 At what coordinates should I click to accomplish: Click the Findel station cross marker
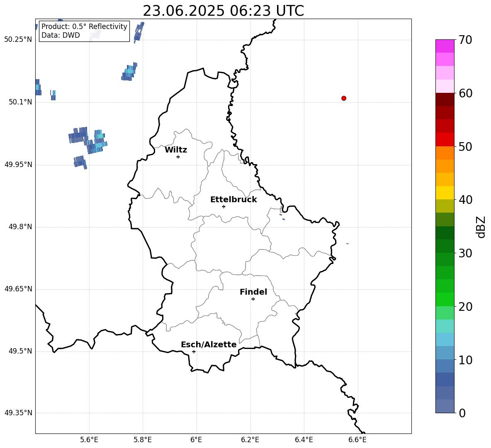[253, 299]
